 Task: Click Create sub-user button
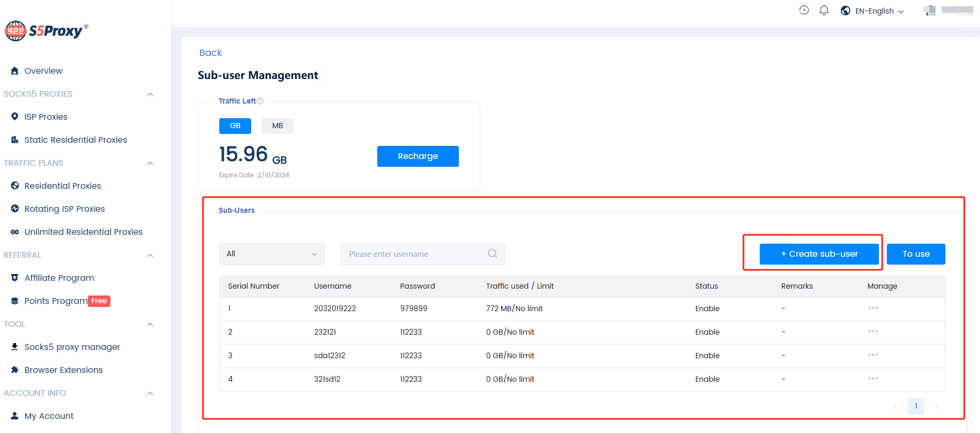[819, 254]
